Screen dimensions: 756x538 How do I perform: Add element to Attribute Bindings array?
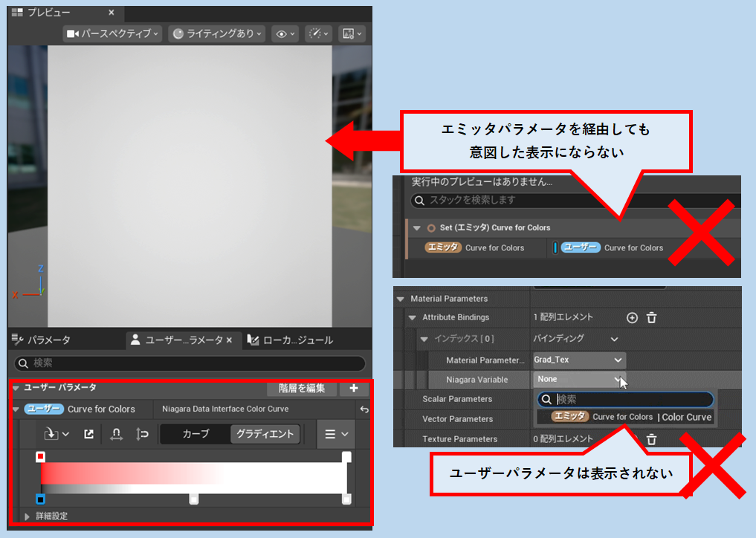[x=632, y=318]
